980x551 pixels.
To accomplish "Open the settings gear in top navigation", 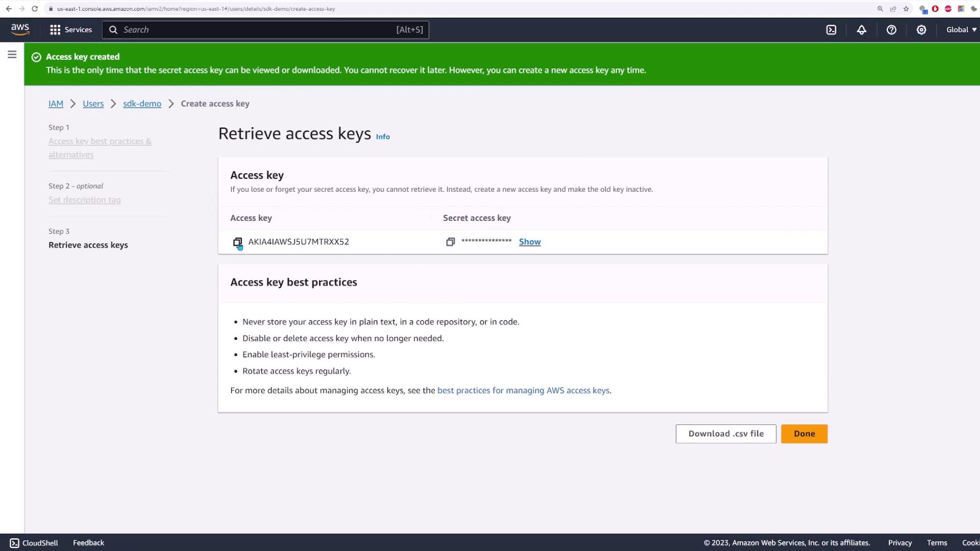I will click(921, 30).
